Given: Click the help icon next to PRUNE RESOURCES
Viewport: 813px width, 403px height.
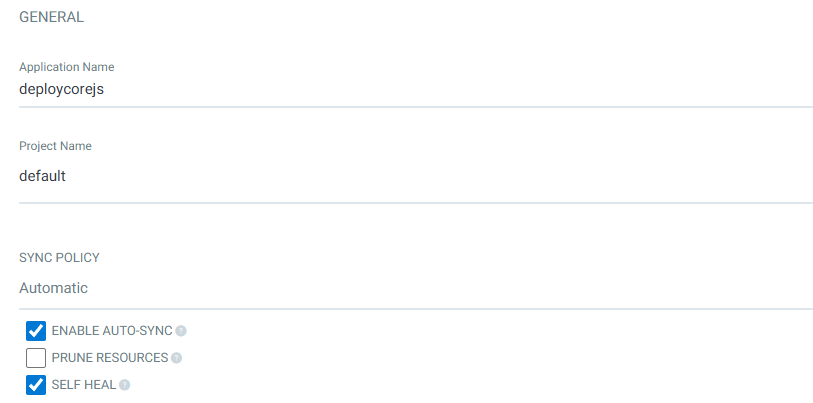Looking at the screenshot, I should click(x=176, y=358).
